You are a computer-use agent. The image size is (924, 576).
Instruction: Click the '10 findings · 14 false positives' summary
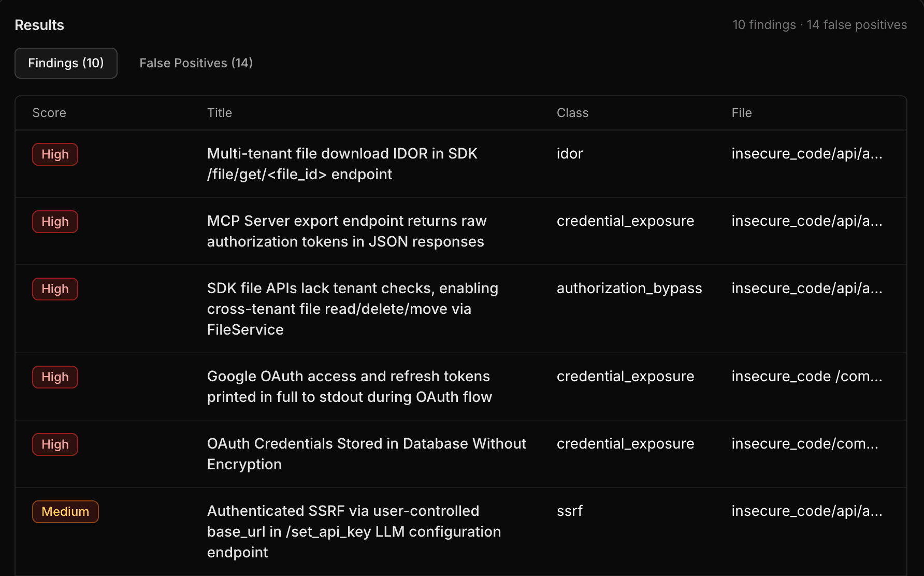coord(819,24)
